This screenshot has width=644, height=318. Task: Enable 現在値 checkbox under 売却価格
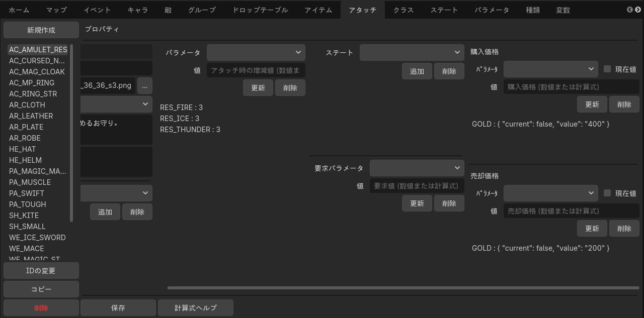point(607,193)
